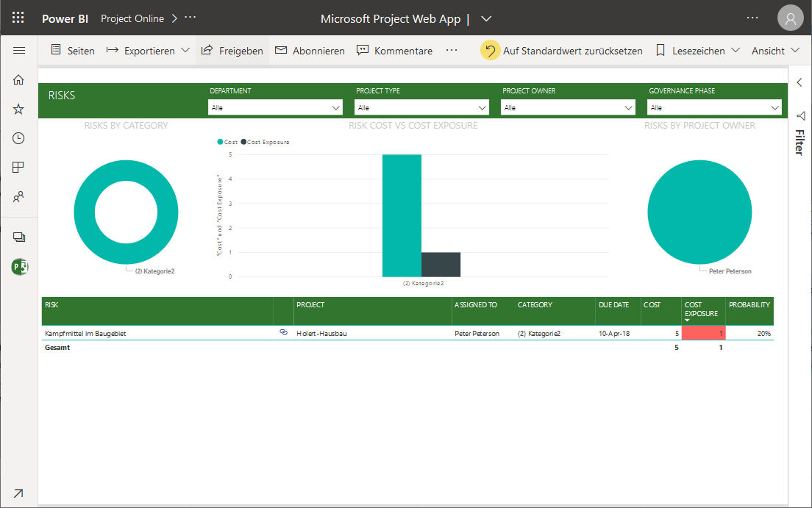Click Cost legend entry
Image resolution: width=812 pixels, height=508 pixels.
click(228, 142)
